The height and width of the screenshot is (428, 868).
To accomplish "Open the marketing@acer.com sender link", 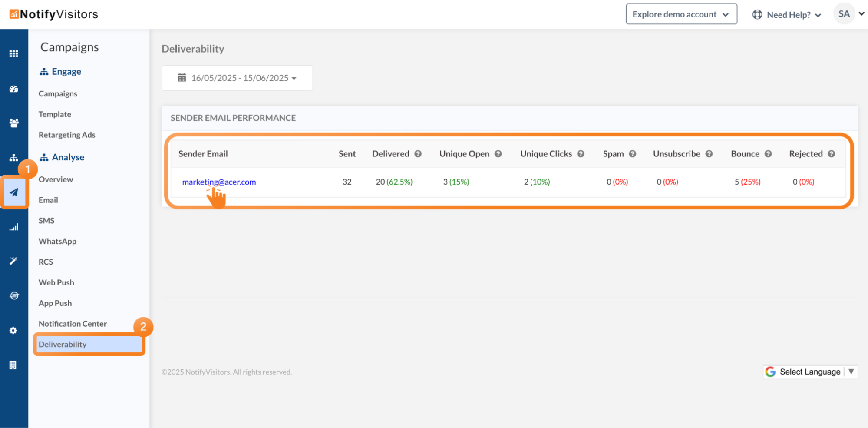I will pyautogui.click(x=219, y=182).
